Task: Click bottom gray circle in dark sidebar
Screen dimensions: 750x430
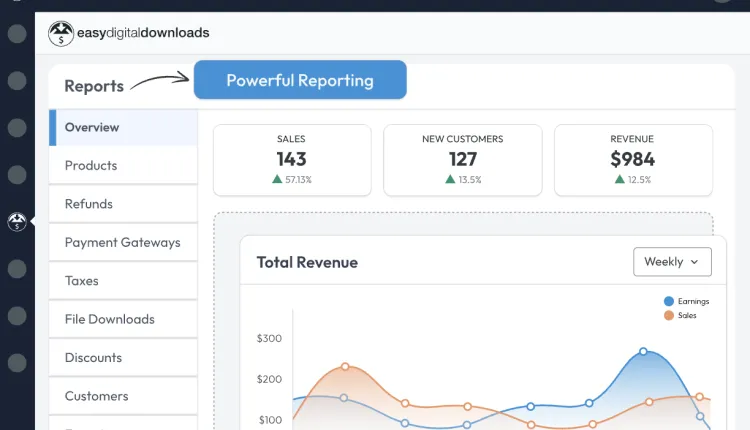Action: [17, 363]
